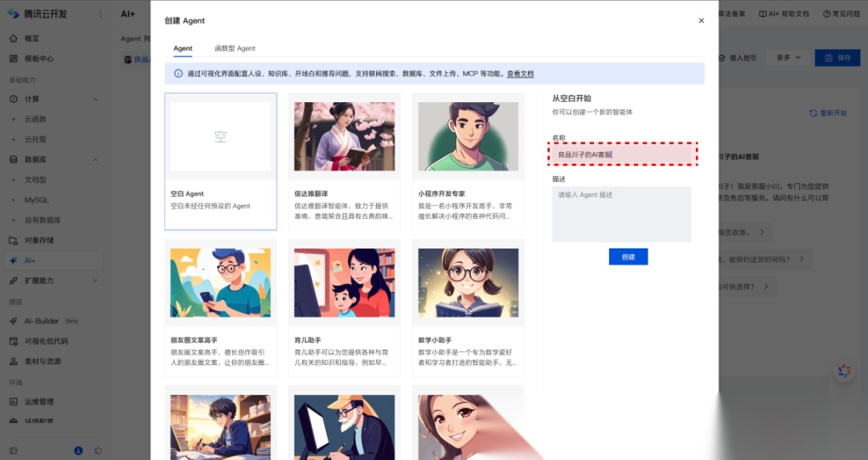Open 自有数据库 in the sidebar
The image size is (868, 460).
pyautogui.click(x=43, y=220)
